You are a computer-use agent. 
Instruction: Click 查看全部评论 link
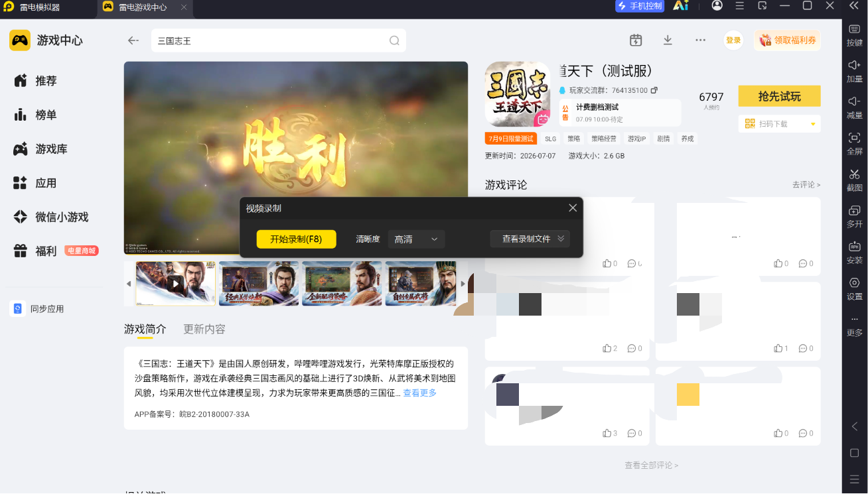(x=651, y=465)
